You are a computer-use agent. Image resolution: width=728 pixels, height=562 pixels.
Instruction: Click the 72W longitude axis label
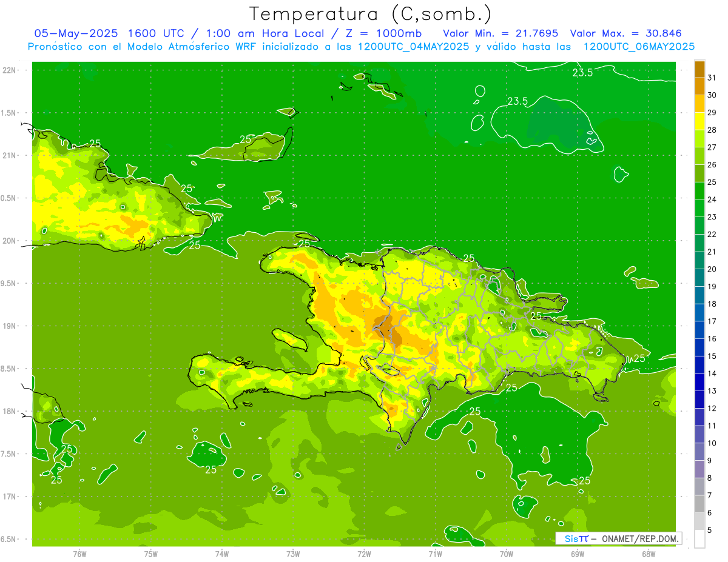pyautogui.click(x=364, y=554)
